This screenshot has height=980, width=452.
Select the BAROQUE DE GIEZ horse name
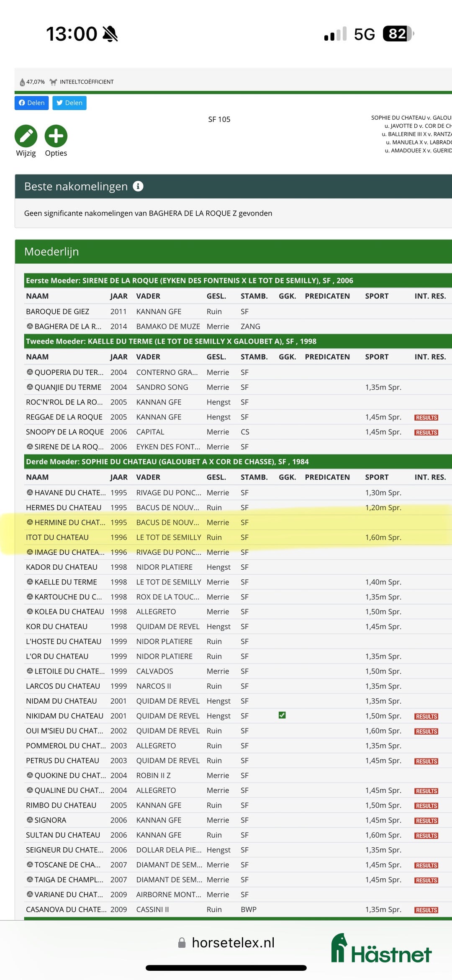coord(57,311)
